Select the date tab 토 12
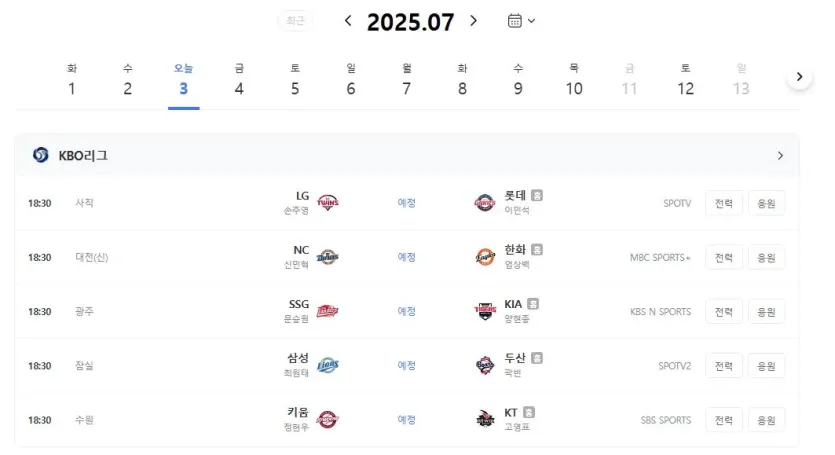This screenshot has width=835, height=455. [x=685, y=80]
